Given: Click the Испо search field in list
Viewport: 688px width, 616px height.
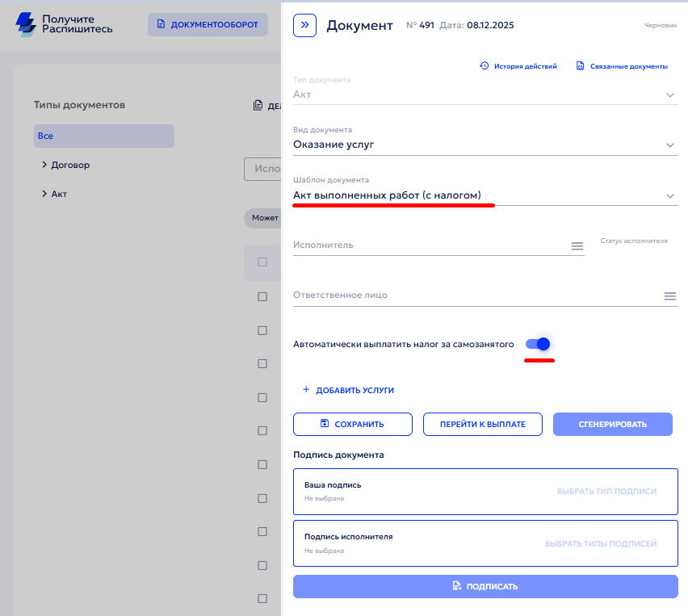Looking at the screenshot, I should tap(262, 169).
